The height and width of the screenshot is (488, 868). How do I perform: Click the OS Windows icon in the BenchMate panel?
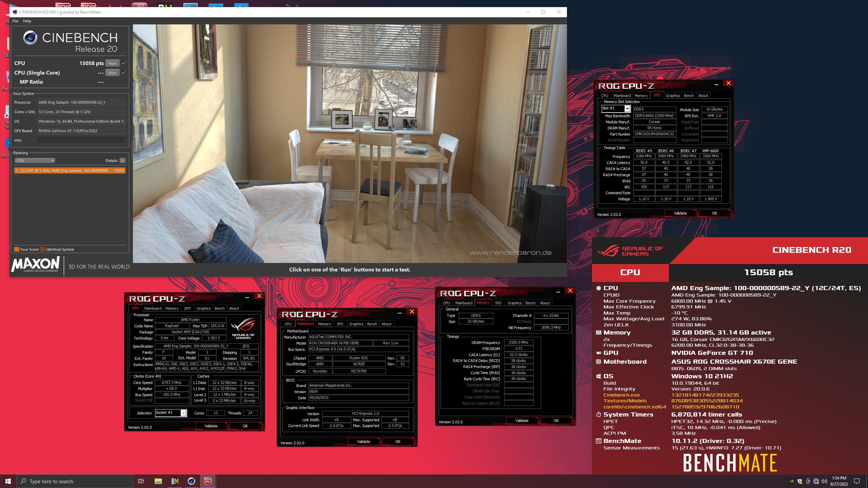click(x=598, y=376)
